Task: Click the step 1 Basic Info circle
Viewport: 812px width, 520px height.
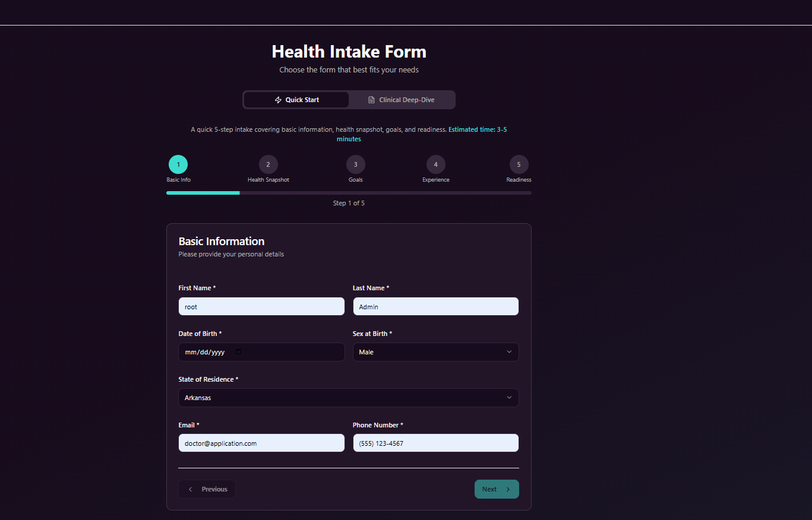Action: [178, 164]
